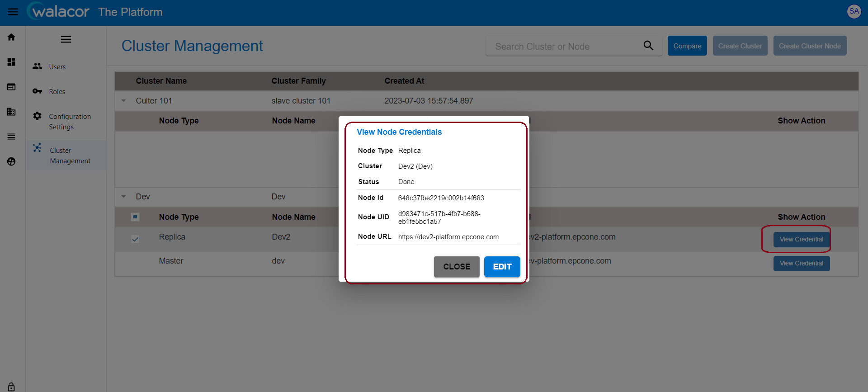This screenshot has width=868, height=392.
Task: Go to Roles in the sidebar
Action: tap(57, 92)
